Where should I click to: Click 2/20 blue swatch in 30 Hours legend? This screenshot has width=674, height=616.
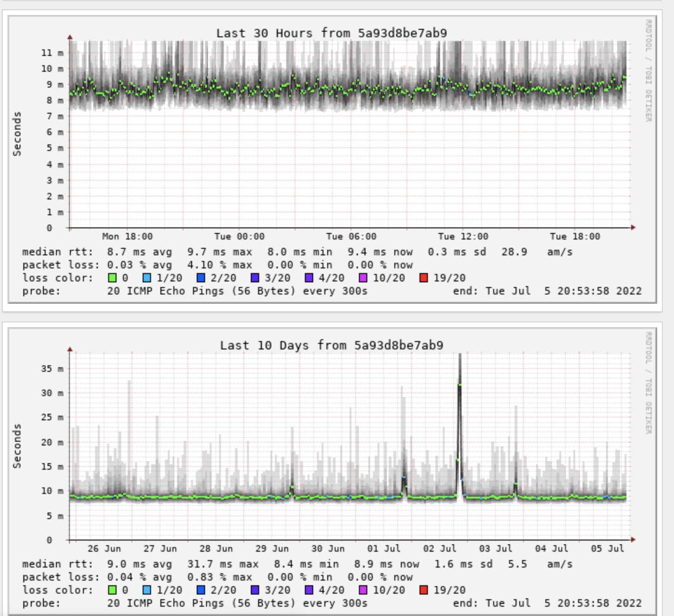tap(200, 278)
